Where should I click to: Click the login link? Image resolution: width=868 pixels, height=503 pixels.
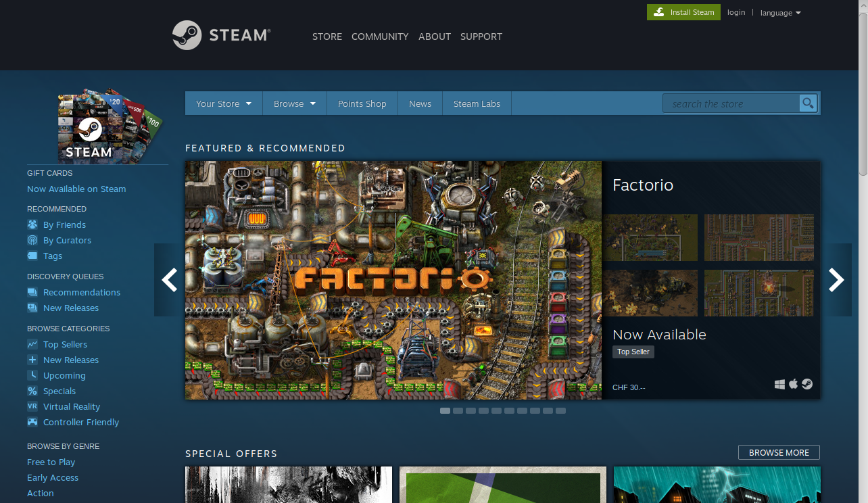coord(736,12)
